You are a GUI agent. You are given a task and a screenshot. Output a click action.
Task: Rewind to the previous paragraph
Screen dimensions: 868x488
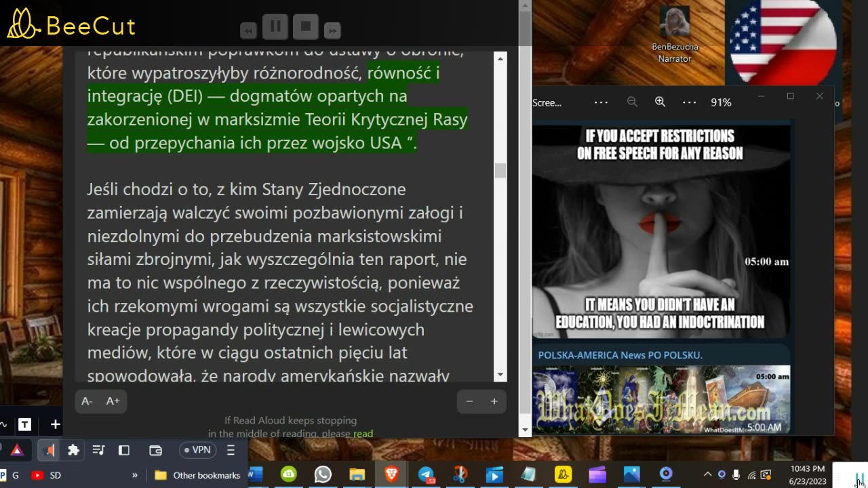point(248,30)
